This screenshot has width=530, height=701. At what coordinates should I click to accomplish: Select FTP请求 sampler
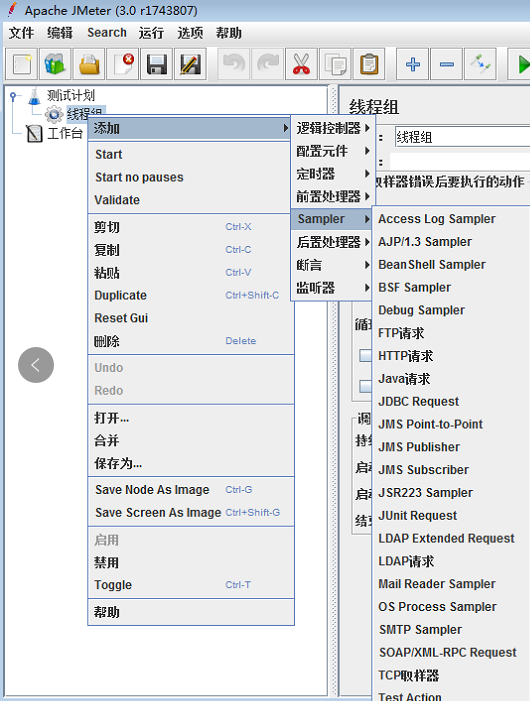(x=451, y=333)
